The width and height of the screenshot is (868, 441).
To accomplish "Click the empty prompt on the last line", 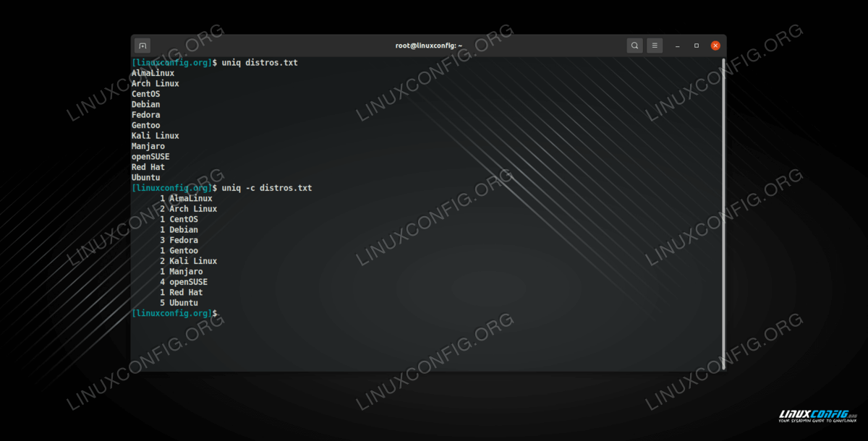I will pos(174,313).
